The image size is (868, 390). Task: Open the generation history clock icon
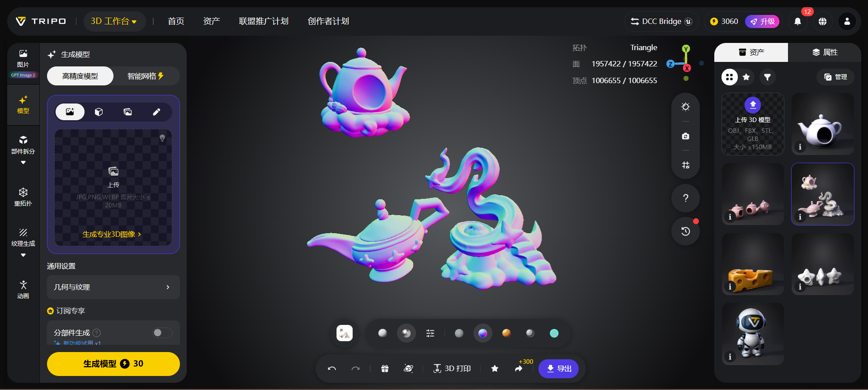click(x=685, y=231)
